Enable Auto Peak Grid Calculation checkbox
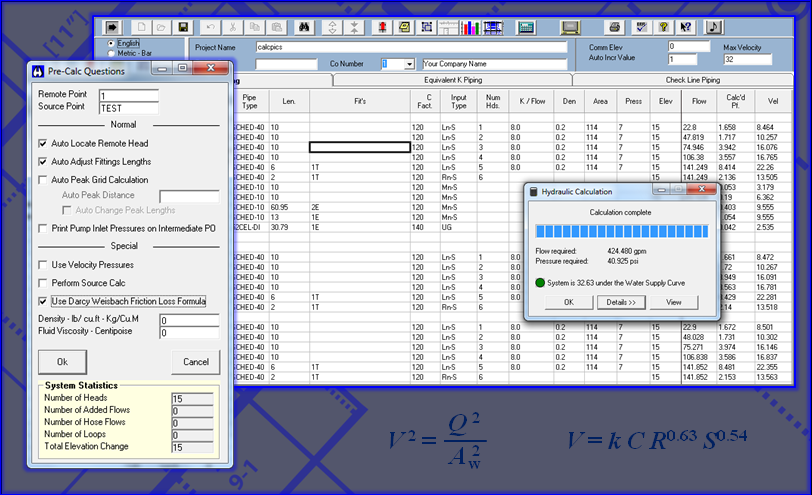The image size is (812, 495). tap(43, 179)
